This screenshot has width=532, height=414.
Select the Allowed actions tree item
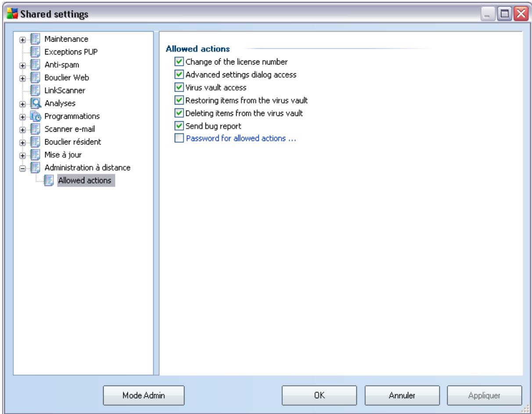click(86, 180)
